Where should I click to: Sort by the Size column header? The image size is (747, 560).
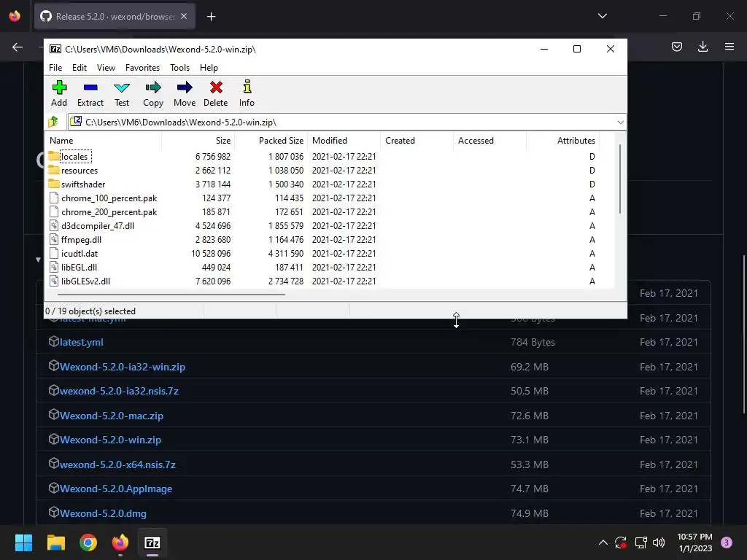click(x=198, y=141)
